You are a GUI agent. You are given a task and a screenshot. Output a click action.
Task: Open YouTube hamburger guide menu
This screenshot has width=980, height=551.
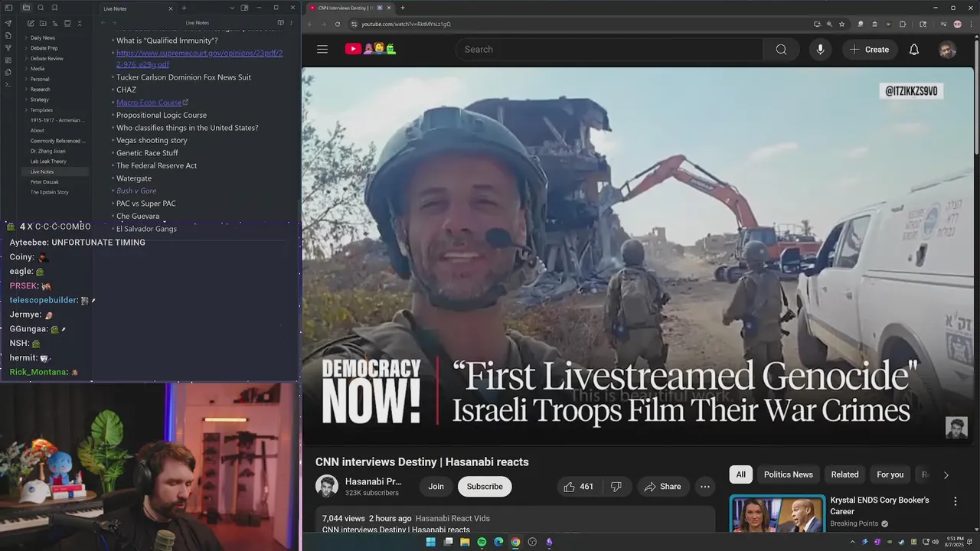tap(322, 49)
